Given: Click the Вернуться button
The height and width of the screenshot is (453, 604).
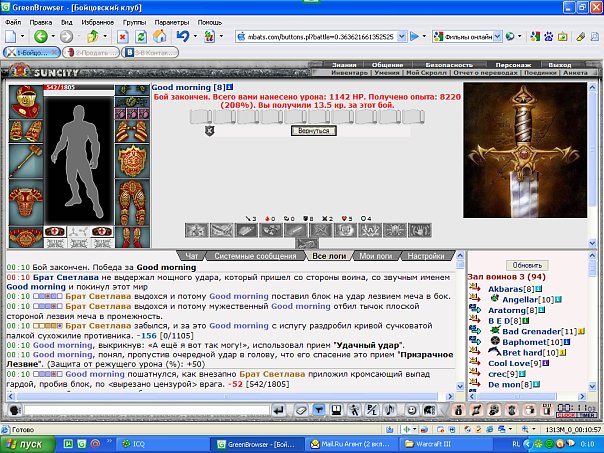Looking at the screenshot, I should point(314,131).
